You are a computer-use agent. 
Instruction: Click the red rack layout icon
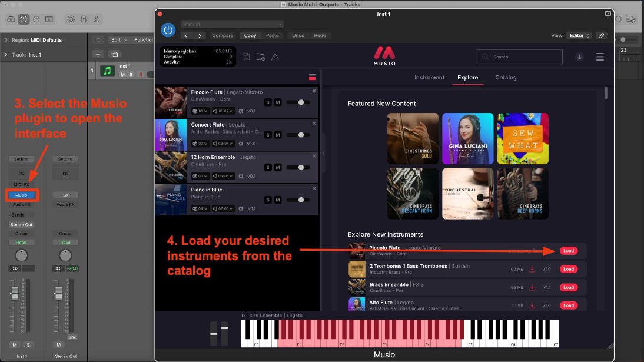click(312, 77)
